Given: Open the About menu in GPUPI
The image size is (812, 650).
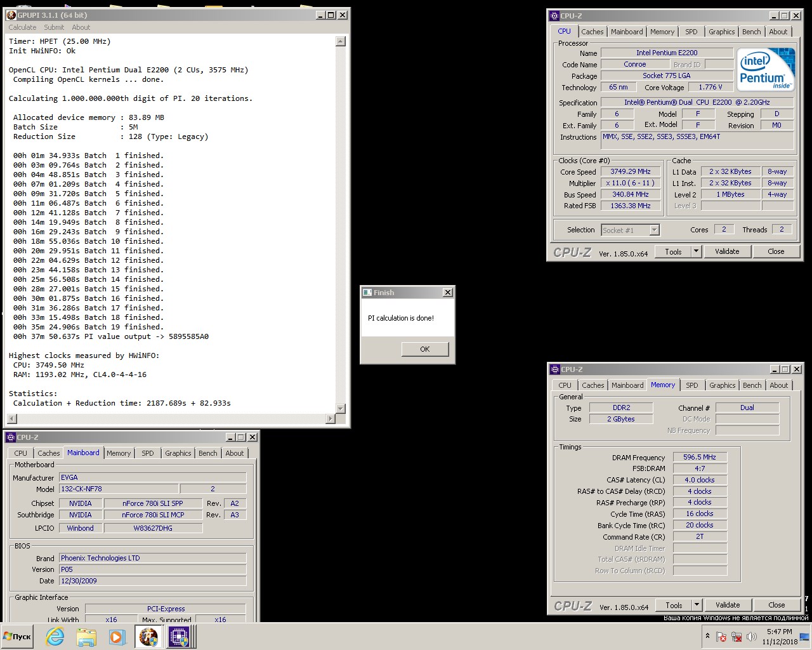Looking at the screenshot, I should [81, 27].
